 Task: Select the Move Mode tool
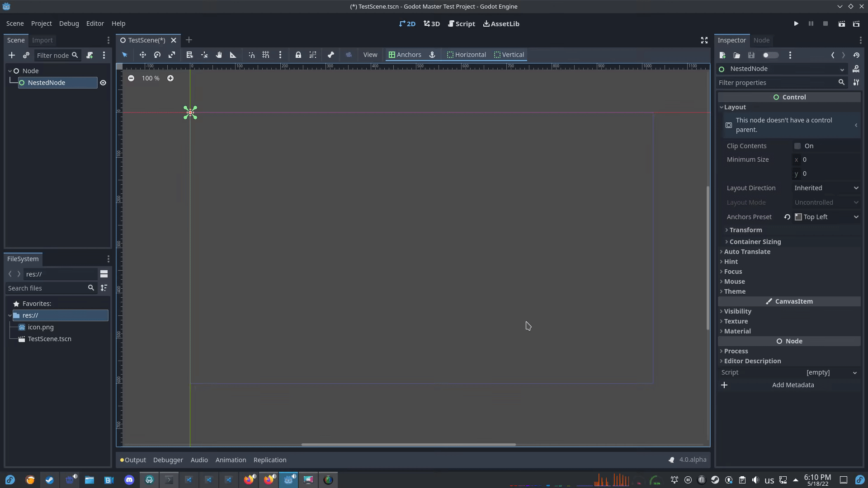click(142, 55)
